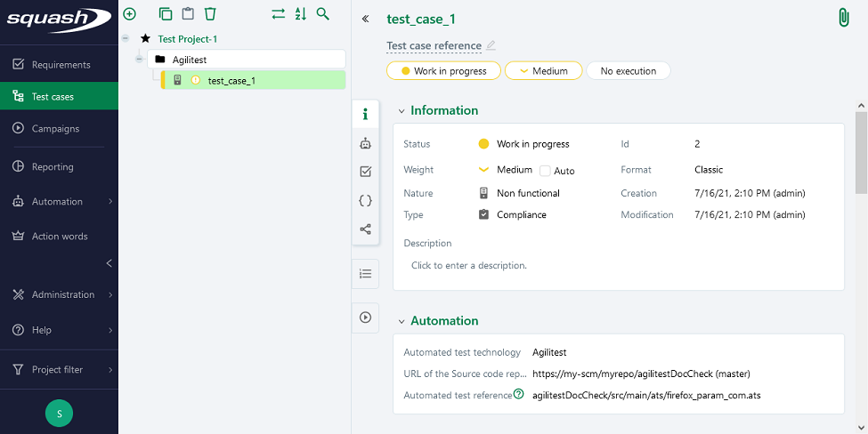This screenshot has height=434, width=868.
Task: Click the paperclip attachments icon
Action: tap(842, 19)
